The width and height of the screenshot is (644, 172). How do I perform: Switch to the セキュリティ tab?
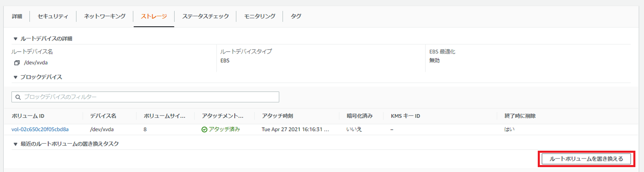pos(53,16)
